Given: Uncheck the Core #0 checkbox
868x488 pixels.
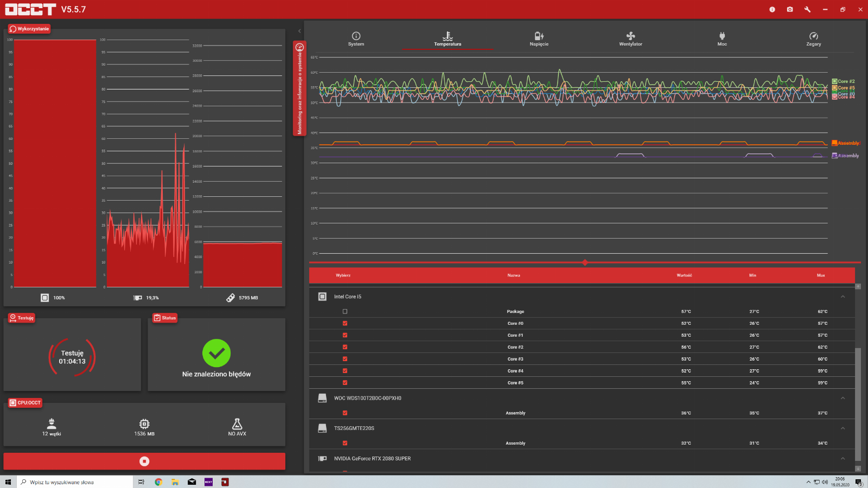Looking at the screenshot, I should [x=345, y=323].
